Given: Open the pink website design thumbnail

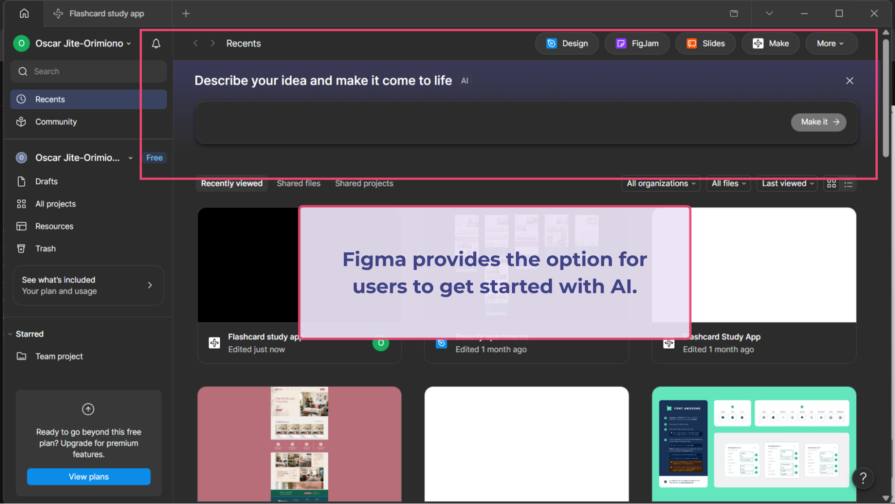Looking at the screenshot, I should (x=299, y=444).
